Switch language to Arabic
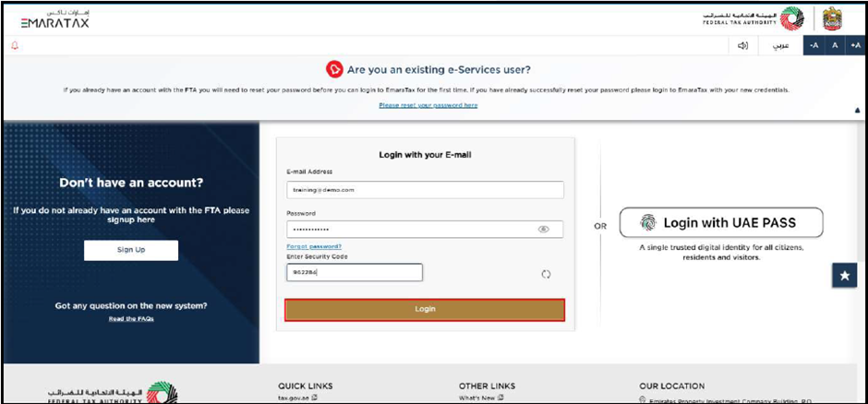868x404 pixels. [780, 46]
